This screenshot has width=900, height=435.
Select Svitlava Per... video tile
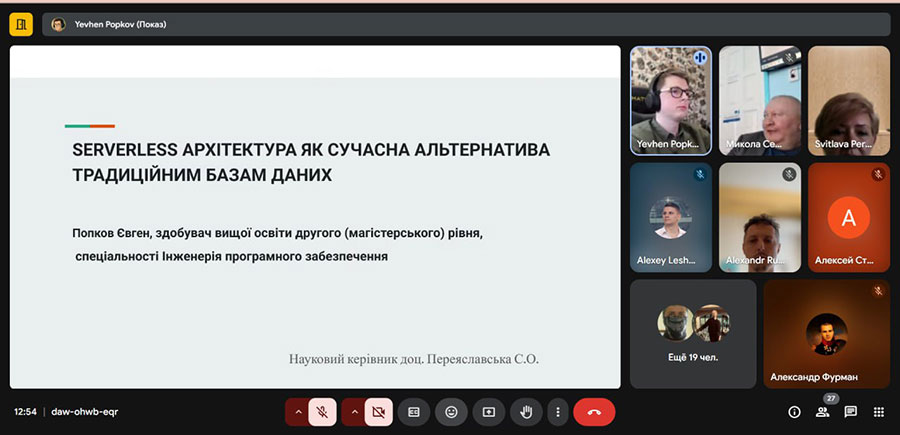pyautogui.click(x=849, y=101)
